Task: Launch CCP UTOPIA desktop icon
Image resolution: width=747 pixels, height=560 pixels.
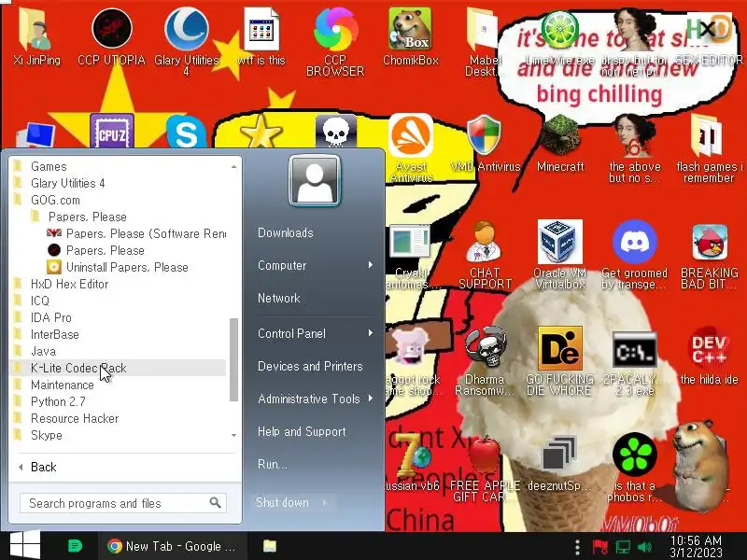Action: click(x=111, y=37)
